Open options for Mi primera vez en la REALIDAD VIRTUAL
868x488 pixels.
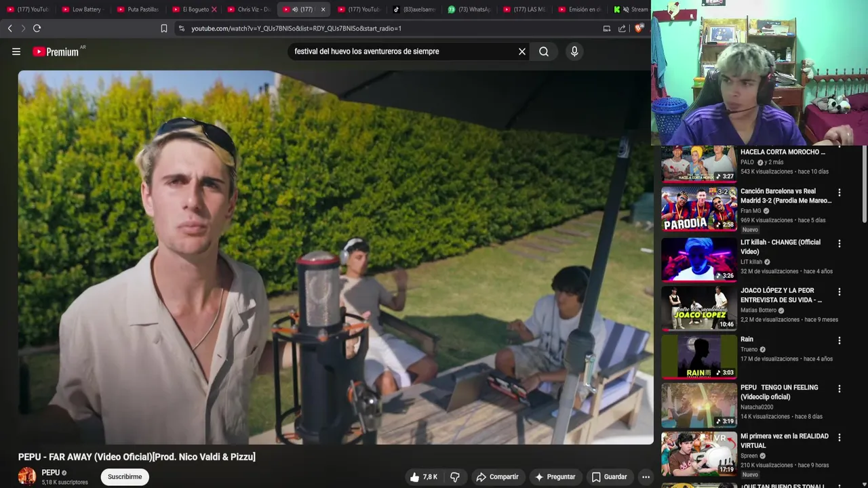(x=840, y=437)
